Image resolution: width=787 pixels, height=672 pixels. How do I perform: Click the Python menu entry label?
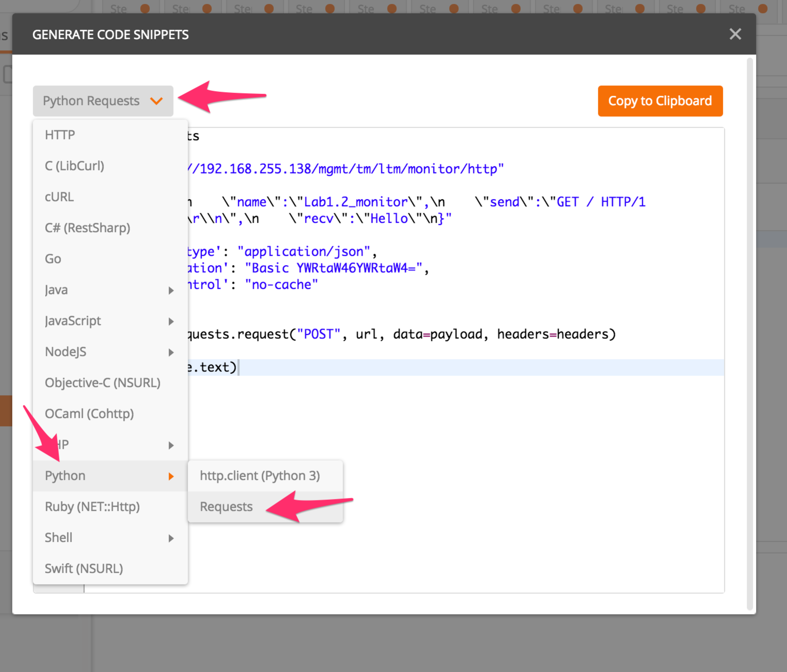[x=65, y=476]
